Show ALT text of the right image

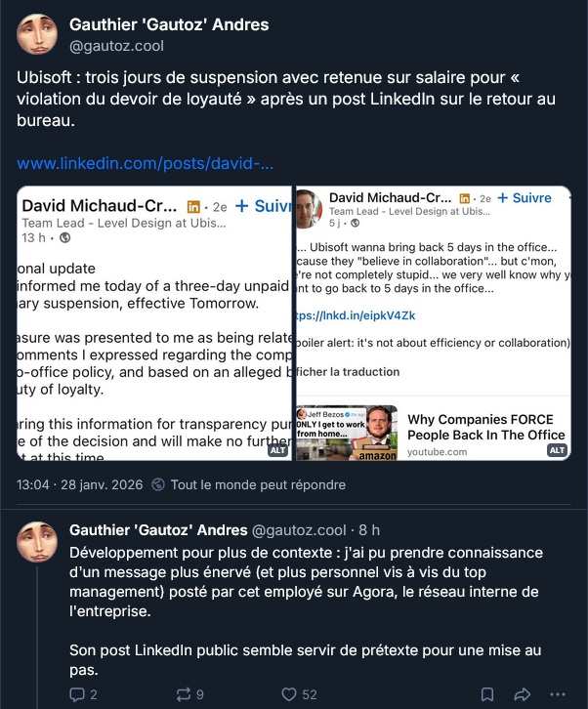(557, 450)
